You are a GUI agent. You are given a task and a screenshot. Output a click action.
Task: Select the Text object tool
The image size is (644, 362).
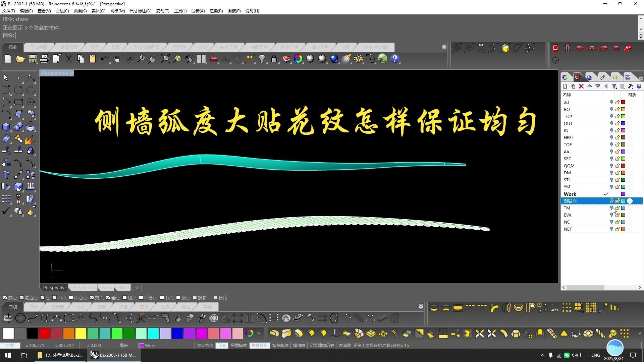coord(6,175)
